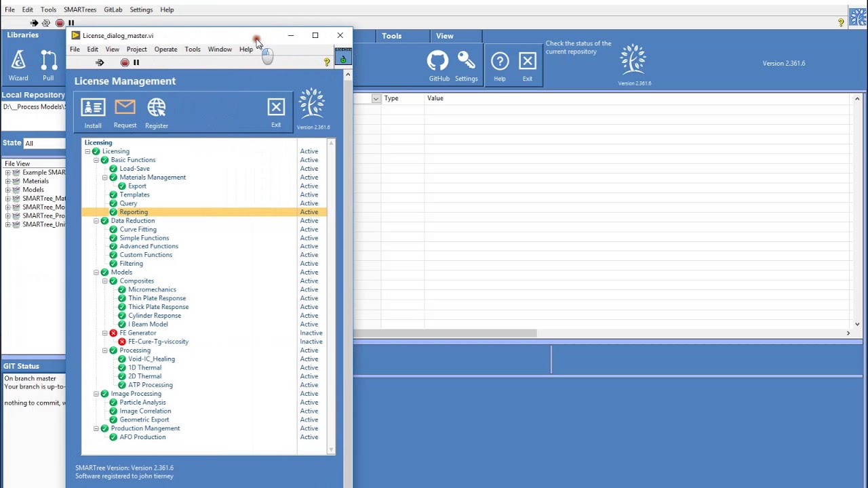
Task: Click red status icon for FE-Cure-Tg-viscosity
Action: pyautogui.click(x=122, y=342)
